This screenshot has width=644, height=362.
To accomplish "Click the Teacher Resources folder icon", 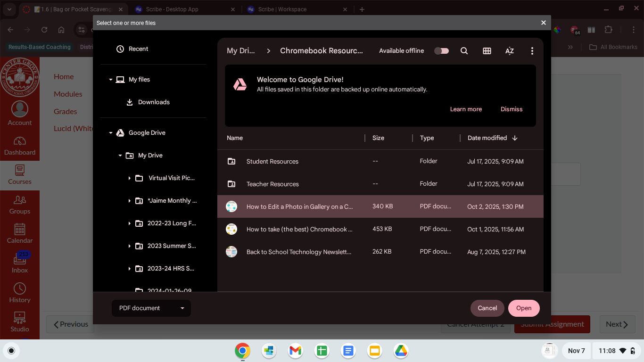I will click(x=231, y=184).
